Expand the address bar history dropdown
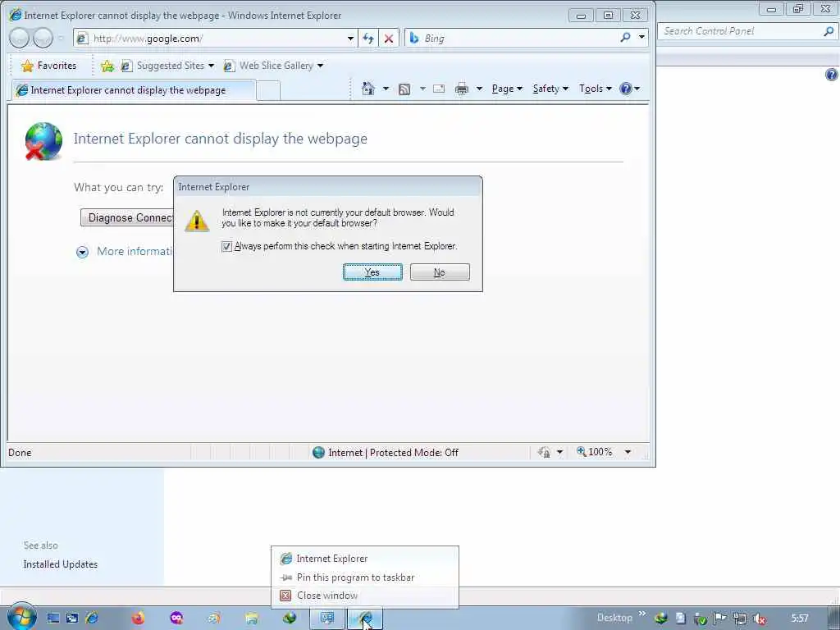The image size is (840, 630). pyautogui.click(x=350, y=38)
